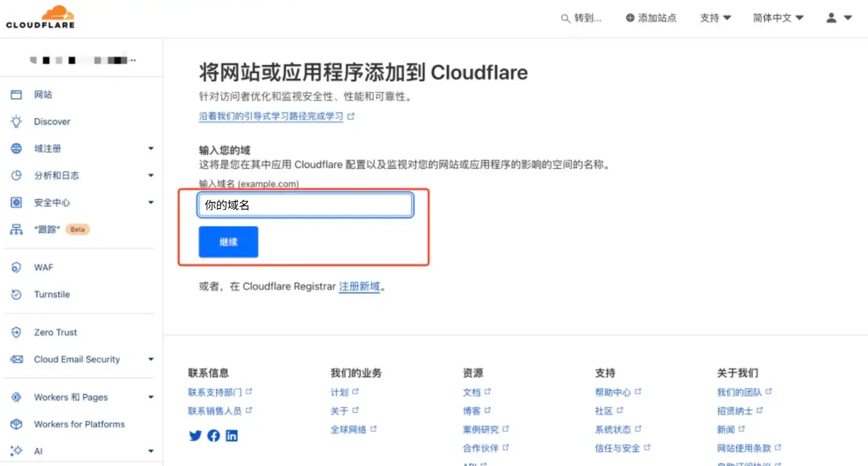The image size is (868, 466).
Task: Click the Workers 和 Pages icon
Action: (16, 397)
